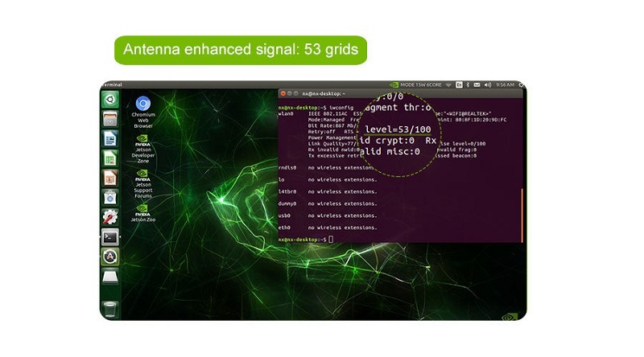The image size is (644, 357).
Task: Open the Wi-Fi network indicator menu
Action: pyautogui.click(x=448, y=85)
